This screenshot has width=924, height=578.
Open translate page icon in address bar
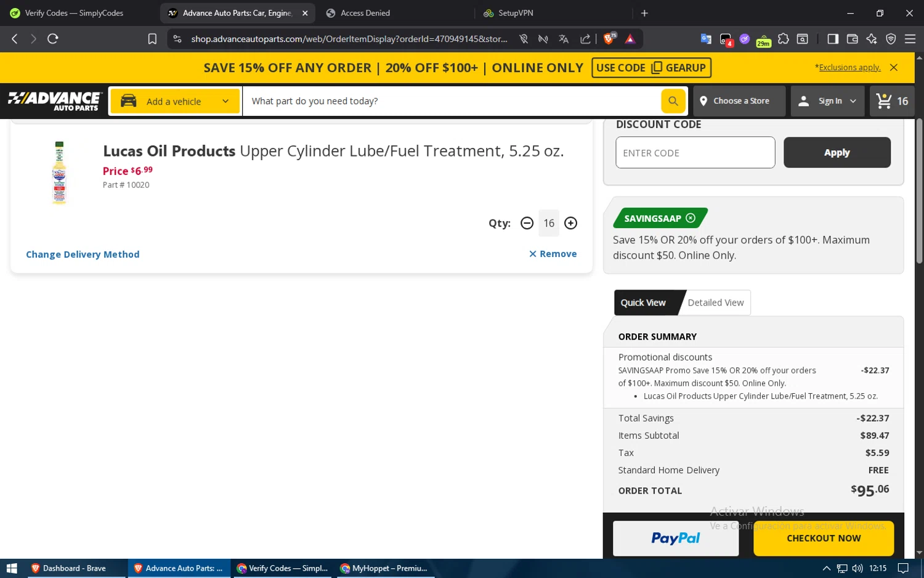[x=563, y=39]
